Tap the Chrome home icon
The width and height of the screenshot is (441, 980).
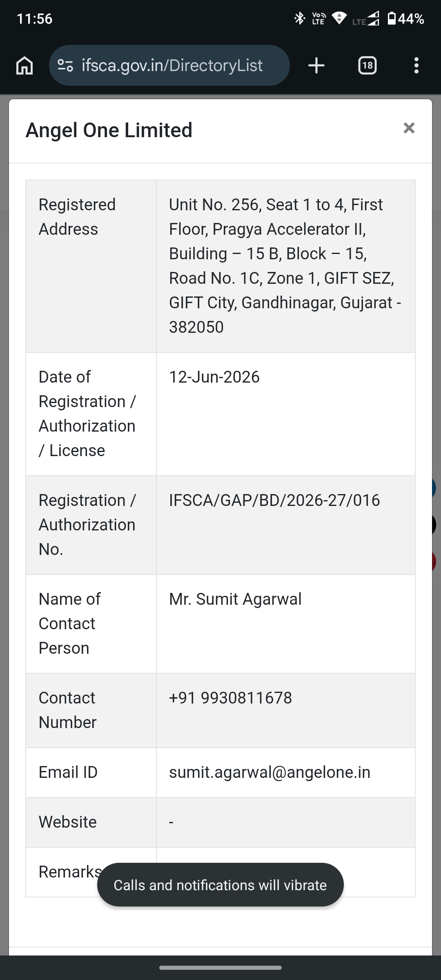[x=24, y=65]
